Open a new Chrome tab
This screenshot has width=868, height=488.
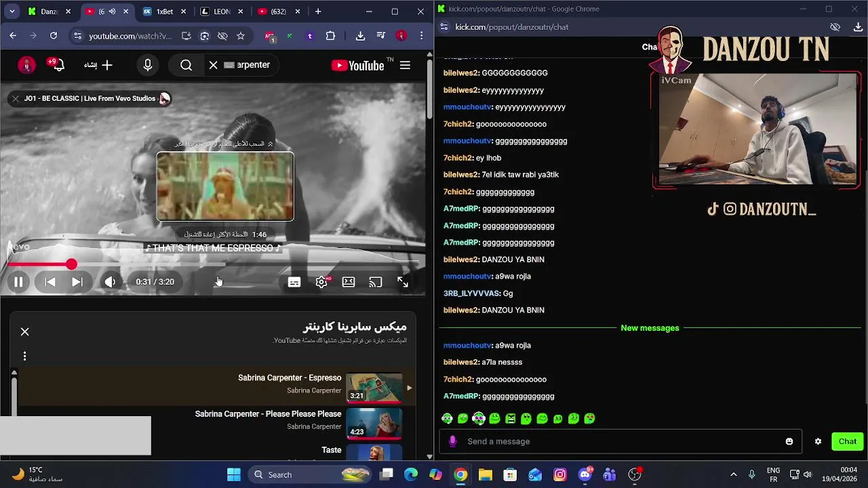[x=318, y=12]
